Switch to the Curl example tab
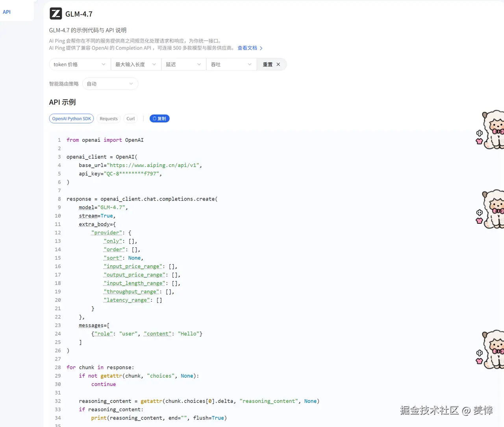504x427 pixels. coord(131,119)
